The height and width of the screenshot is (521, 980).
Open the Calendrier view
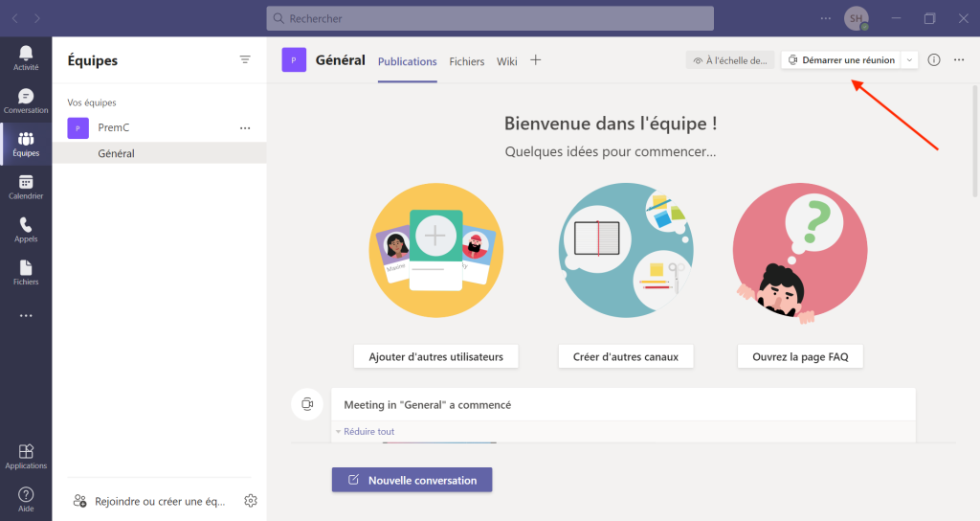26,187
